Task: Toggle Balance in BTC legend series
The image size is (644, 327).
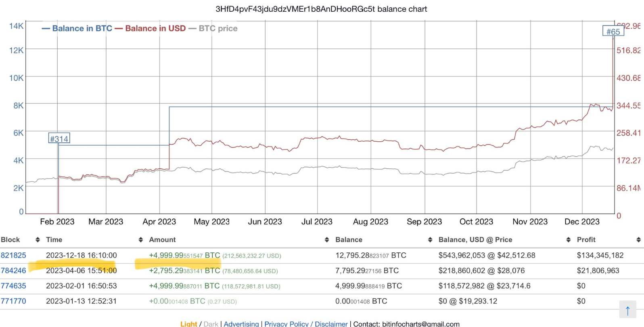Action: (77, 29)
